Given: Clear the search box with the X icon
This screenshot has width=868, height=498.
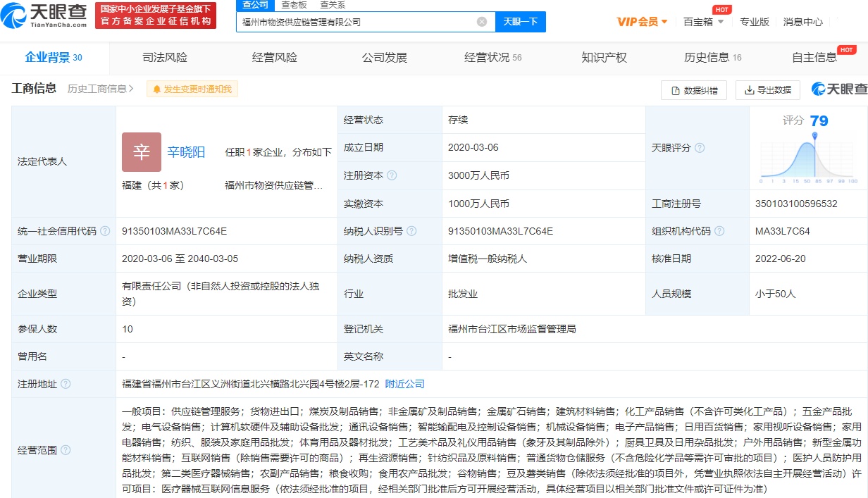Looking at the screenshot, I should click(482, 22).
